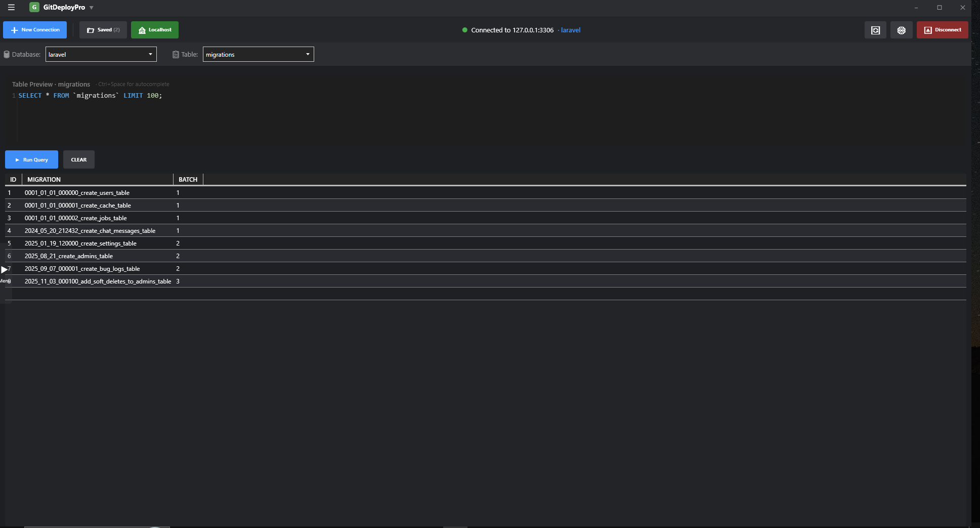The height and width of the screenshot is (528, 980).
Task: Click the eject icon inside Disconnect button
Action: 927,30
